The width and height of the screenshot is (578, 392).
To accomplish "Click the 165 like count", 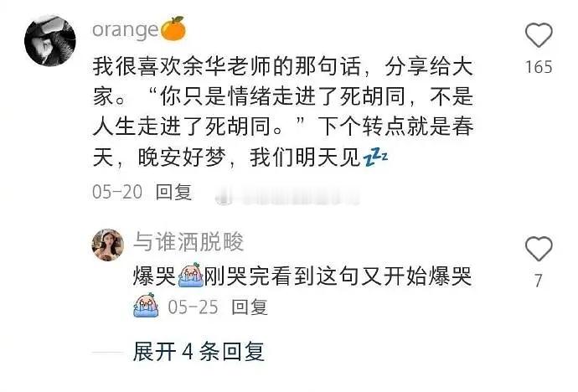I will (x=539, y=67).
